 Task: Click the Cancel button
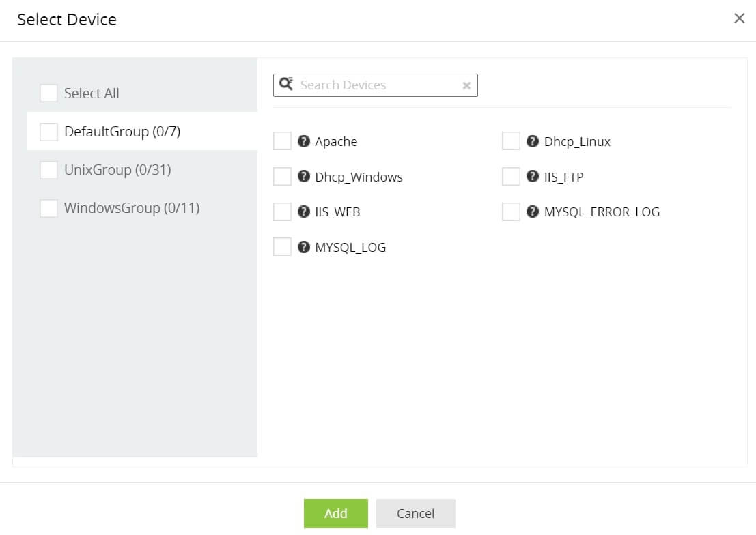(x=415, y=513)
